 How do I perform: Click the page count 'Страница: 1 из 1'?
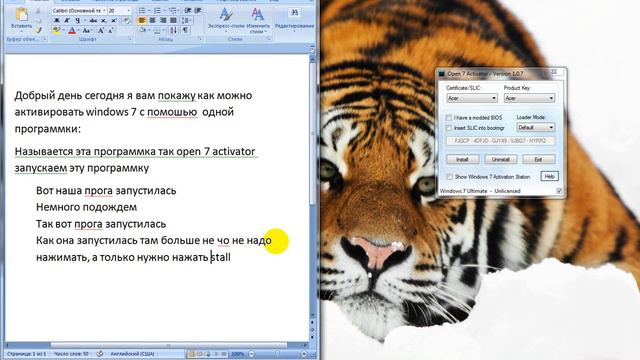point(27,354)
